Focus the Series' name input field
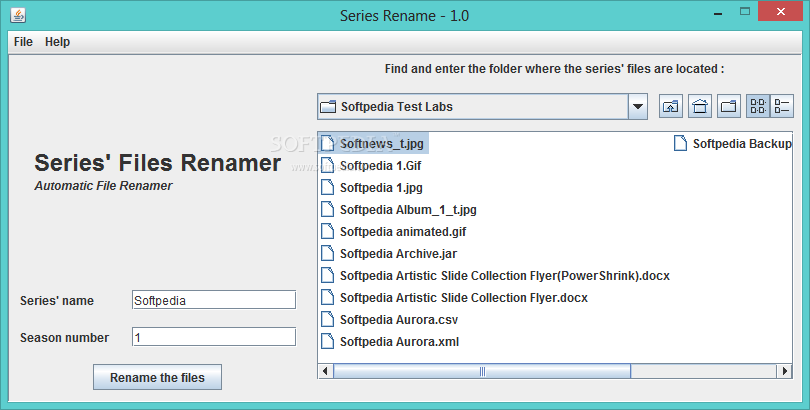 (x=214, y=300)
